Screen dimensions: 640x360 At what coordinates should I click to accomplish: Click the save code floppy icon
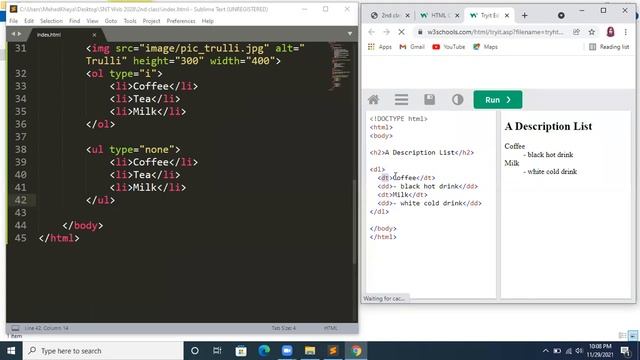point(429,100)
